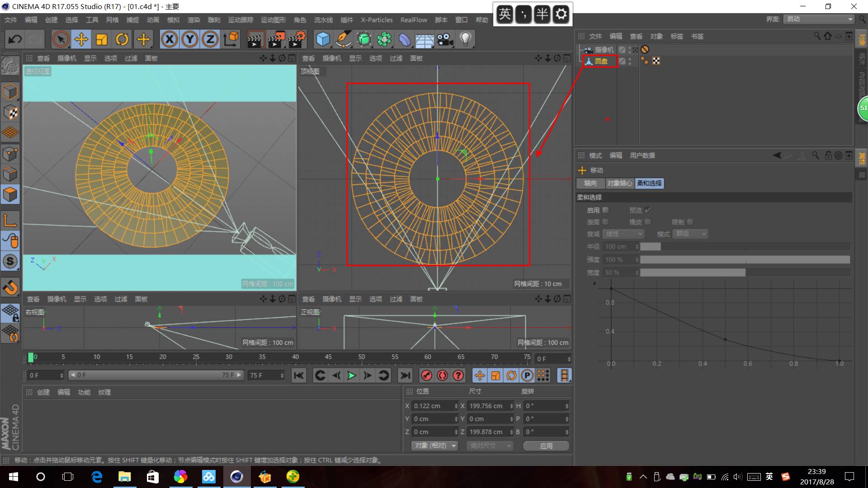Image resolution: width=868 pixels, height=488 pixels.
Task: Click the 应用 apply button
Action: (546, 446)
